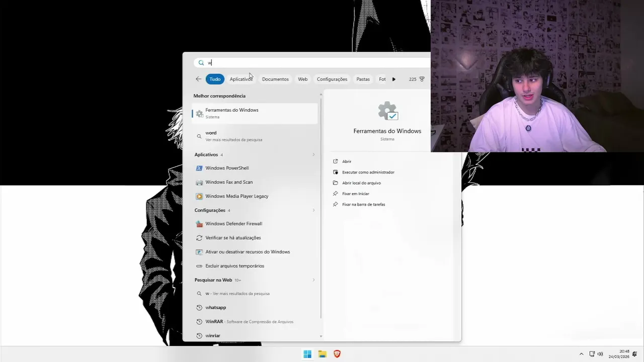Viewport: 644px width, 362px height.
Task: Click the shield icon for Executar como administrador
Action: [336, 172]
